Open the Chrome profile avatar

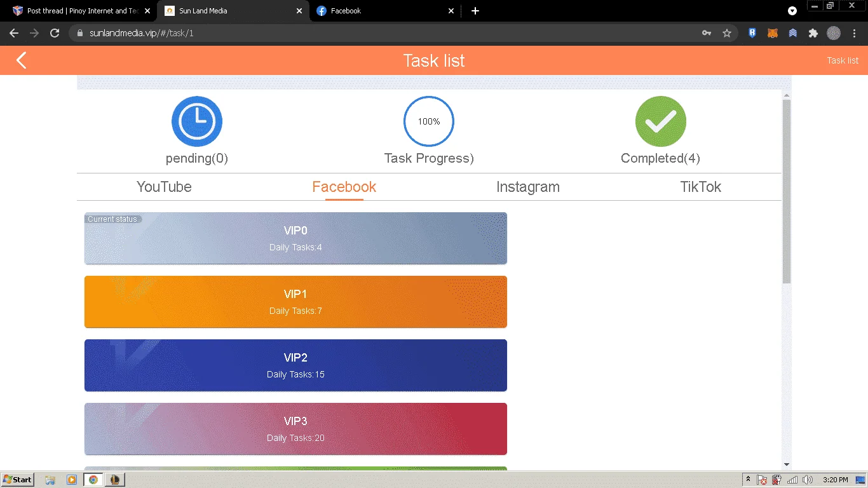tap(834, 33)
